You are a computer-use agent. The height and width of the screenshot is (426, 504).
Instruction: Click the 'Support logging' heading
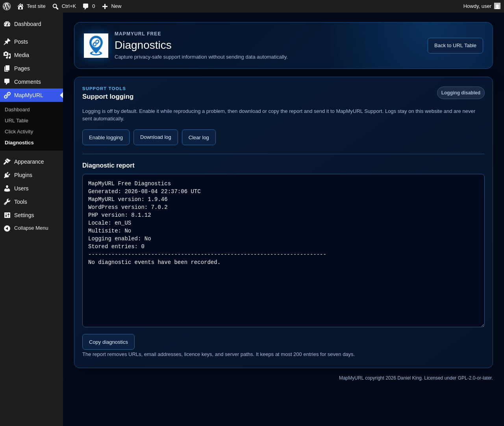click(108, 97)
